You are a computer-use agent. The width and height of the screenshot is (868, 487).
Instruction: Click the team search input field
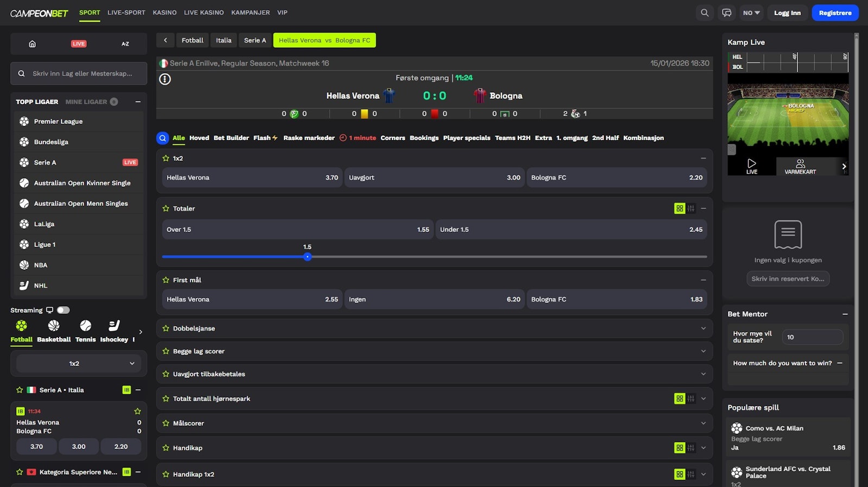pos(79,73)
